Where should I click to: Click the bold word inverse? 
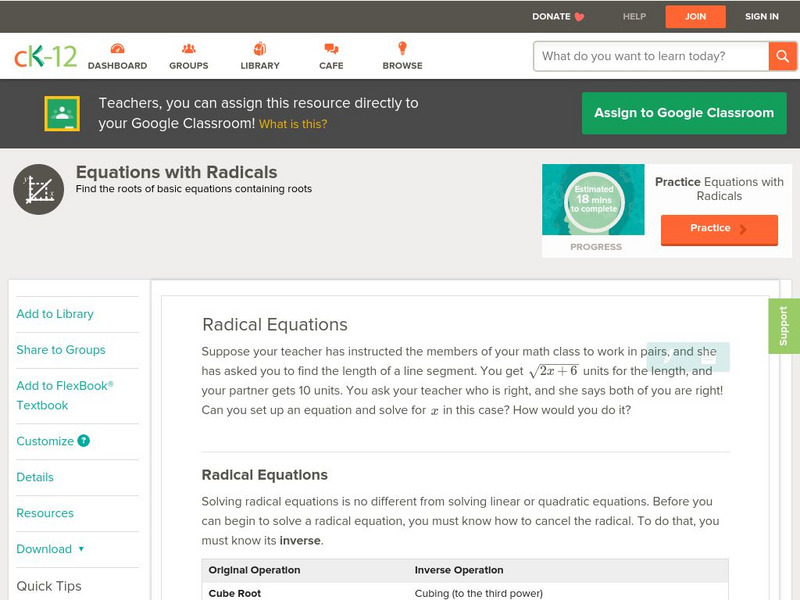click(300, 540)
